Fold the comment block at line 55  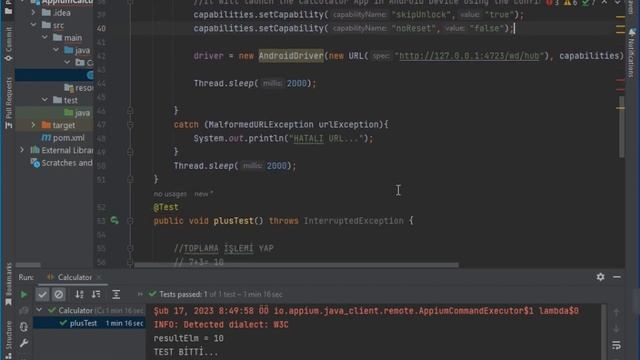click(130, 248)
